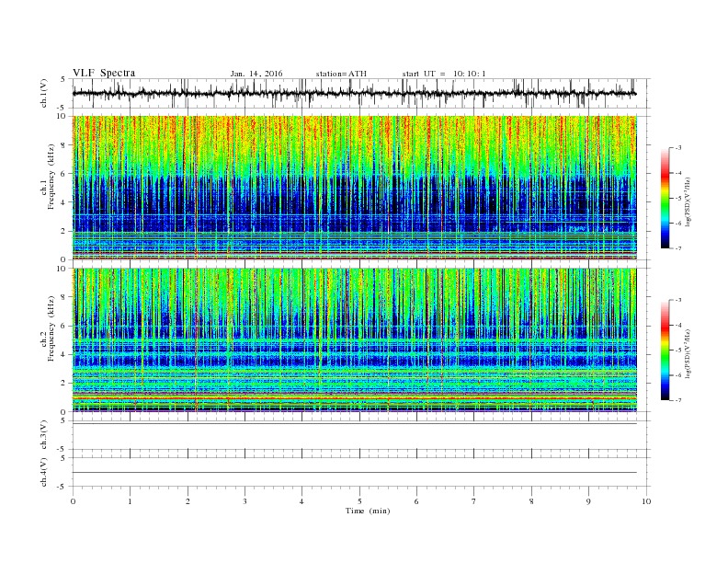Click the "8" kHz tick of ch.1 spectrogram

64,145
